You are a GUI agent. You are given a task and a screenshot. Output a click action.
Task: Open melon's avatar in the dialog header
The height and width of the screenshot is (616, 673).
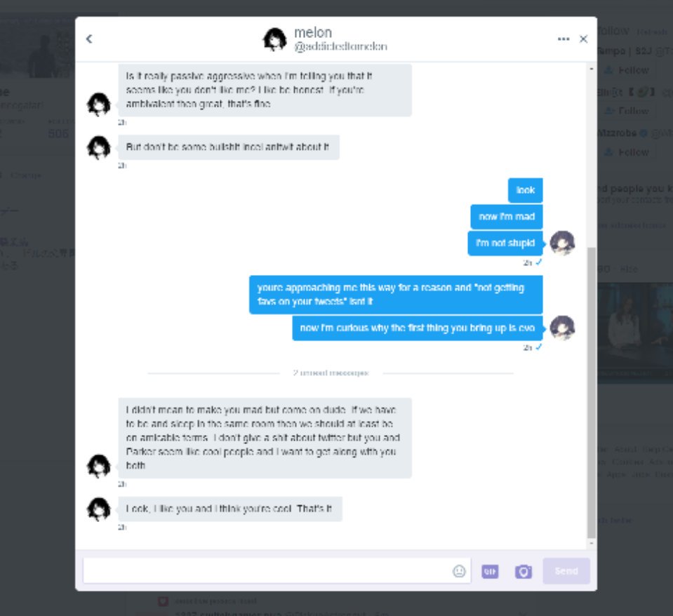pos(274,39)
